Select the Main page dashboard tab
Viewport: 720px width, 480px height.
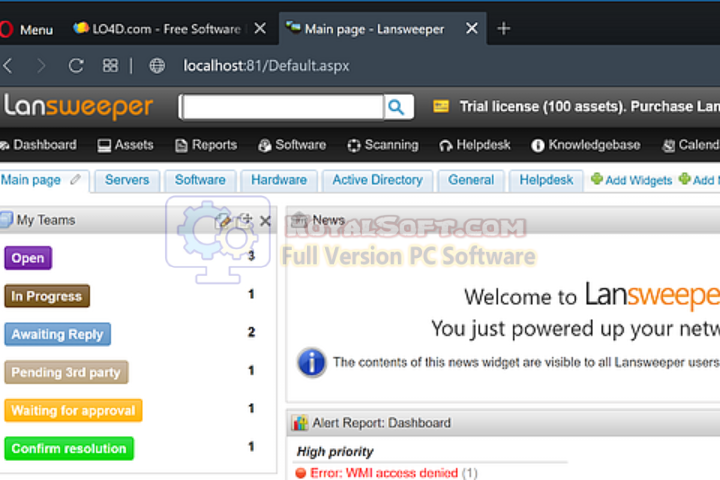31,180
